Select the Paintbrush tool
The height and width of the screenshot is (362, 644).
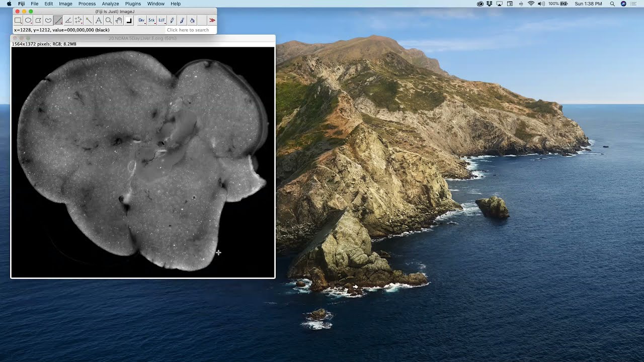click(x=182, y=21)
